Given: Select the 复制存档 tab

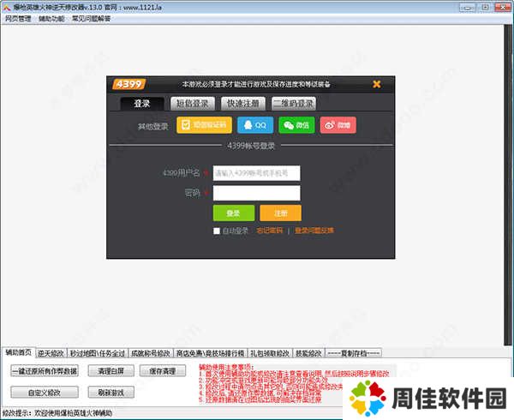Looking at the screenshot, I should point(354,353).
